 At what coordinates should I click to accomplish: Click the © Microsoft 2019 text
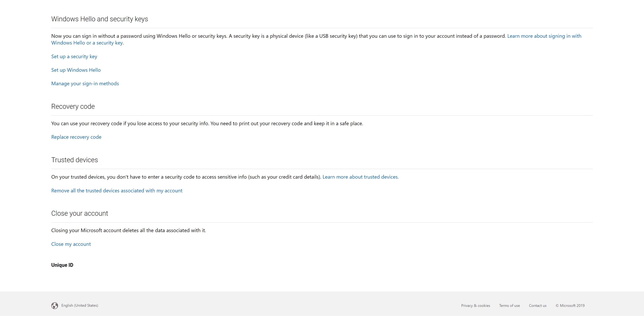point(570,306)
